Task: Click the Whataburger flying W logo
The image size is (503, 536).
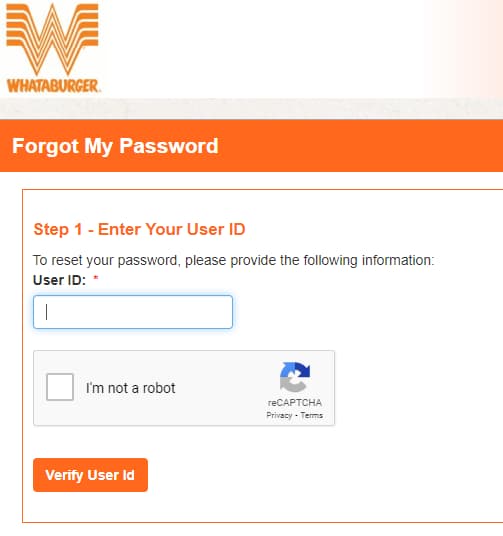Action: [x=52, y=39]
